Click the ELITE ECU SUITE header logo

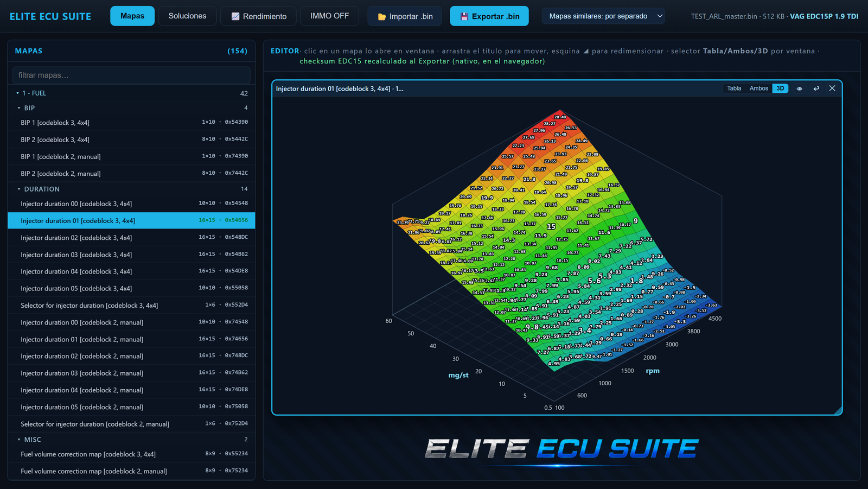click(x=50, y=16)
